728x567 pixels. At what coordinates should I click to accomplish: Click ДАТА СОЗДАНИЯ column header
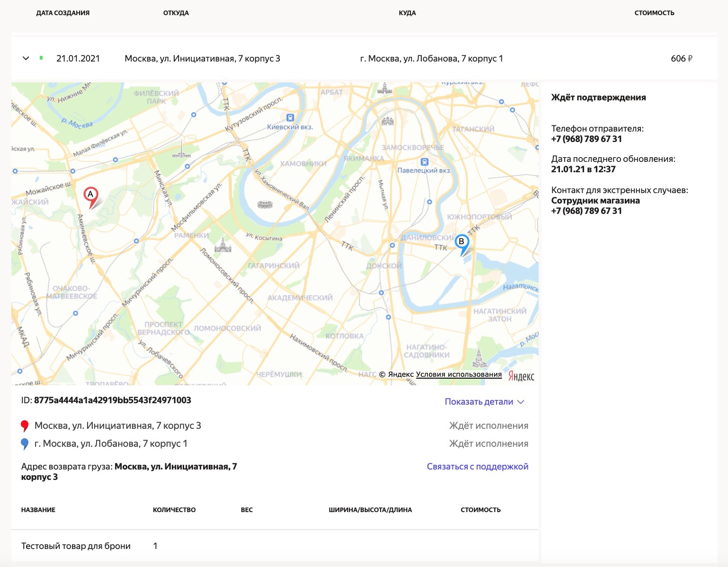[x=63, y=13]
